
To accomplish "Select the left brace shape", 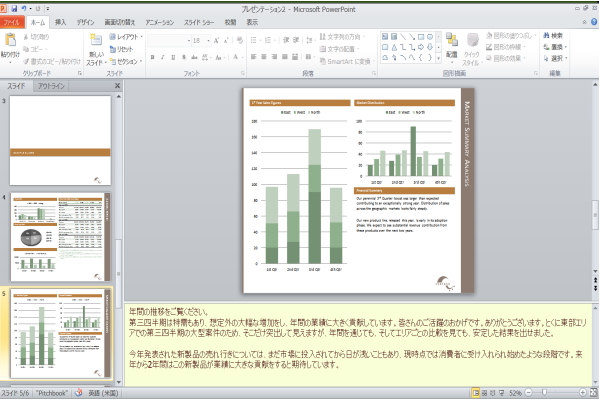I will [421, 57].
